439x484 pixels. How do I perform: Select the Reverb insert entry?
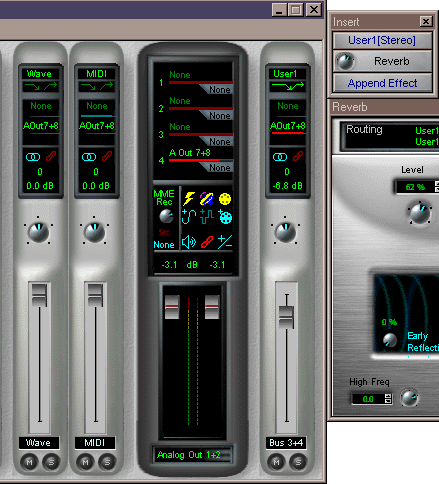382,61
